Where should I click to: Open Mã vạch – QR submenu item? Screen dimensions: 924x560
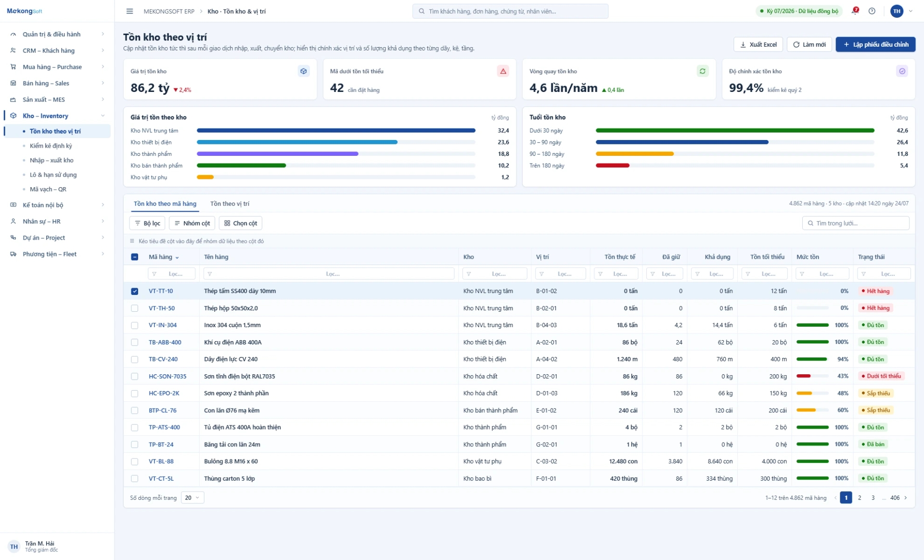(48, 189)
